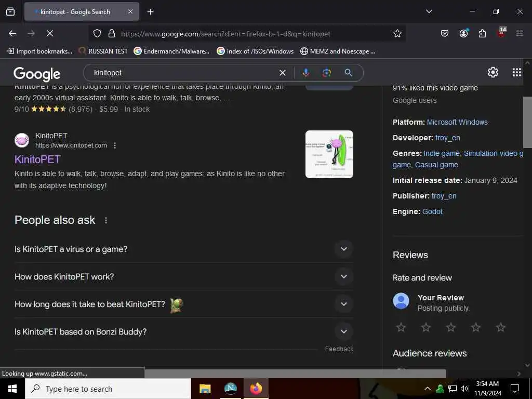This screenshot has width=532, height=399.
Task: Show hidden system tray icons
Action: (x=428, y=389)
